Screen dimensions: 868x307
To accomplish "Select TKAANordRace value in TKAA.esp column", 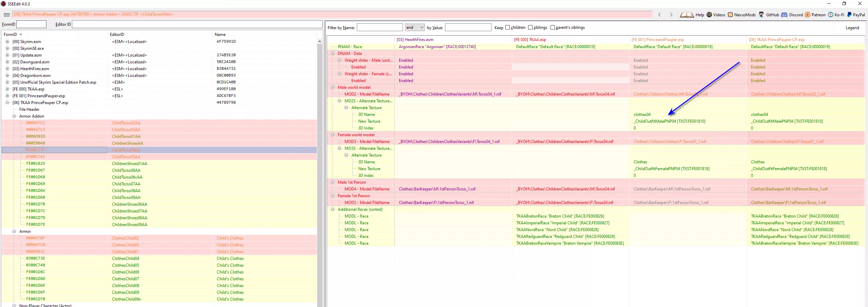I will (x=557, y=230).
